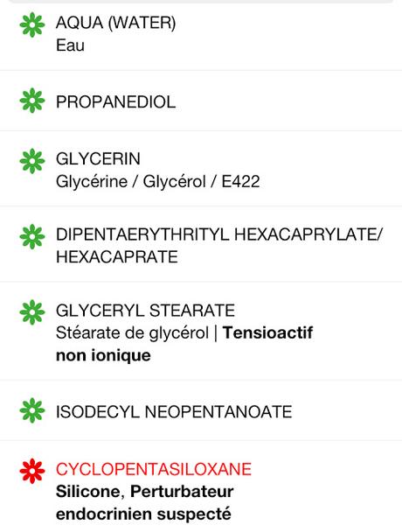Tap 'Silicone, Perturbateur' warning text
The image size is (402, 532).
145,492
